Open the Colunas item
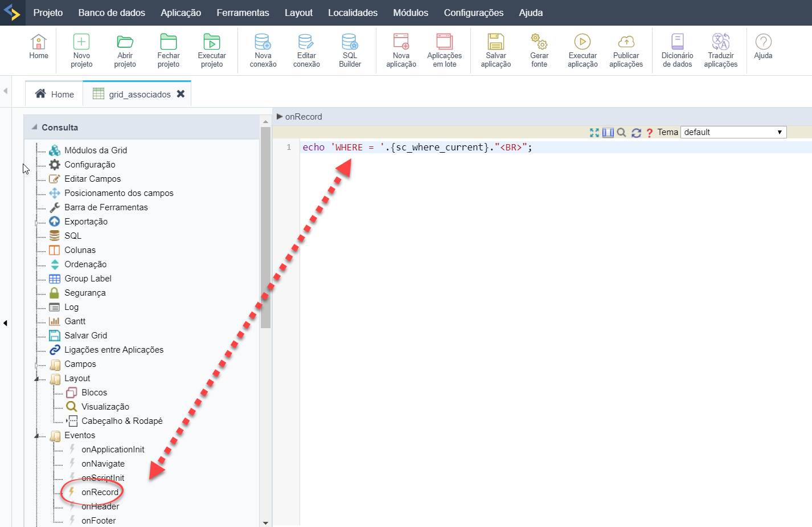This screenshot has height=527, width=812. point(80,250)
